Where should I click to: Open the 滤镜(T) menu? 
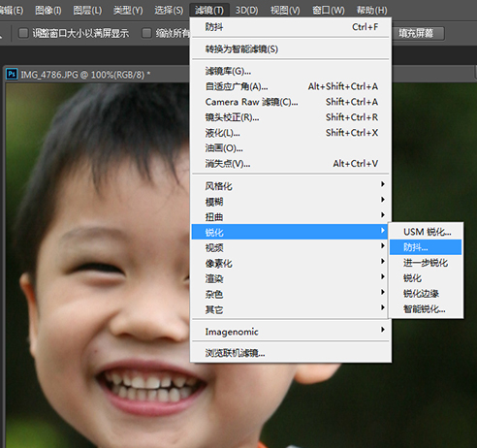(209, 11)
